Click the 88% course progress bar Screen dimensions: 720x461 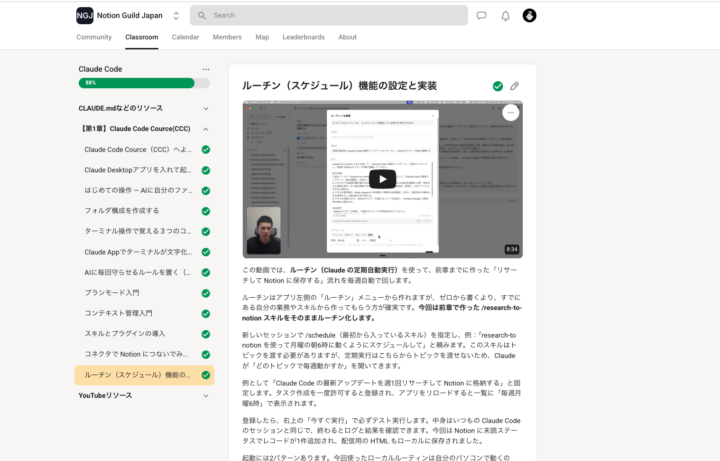pos(144,83)
